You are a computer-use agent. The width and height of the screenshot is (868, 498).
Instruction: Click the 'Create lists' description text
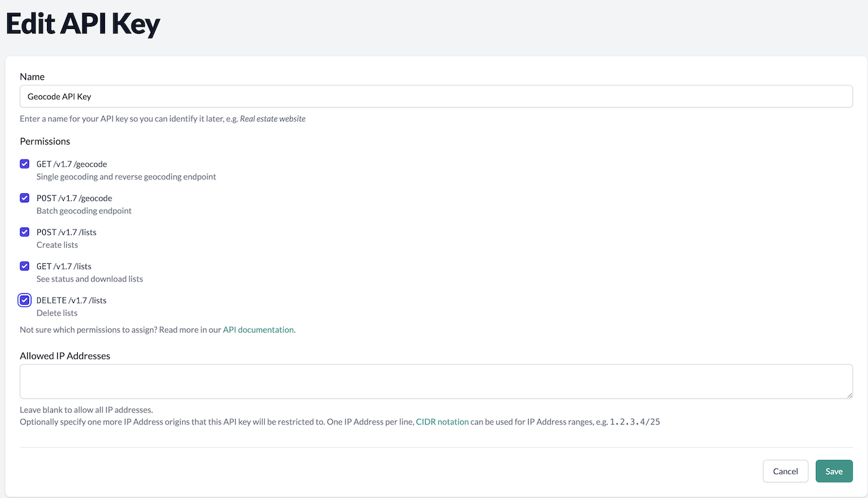(x=57, y=245)
